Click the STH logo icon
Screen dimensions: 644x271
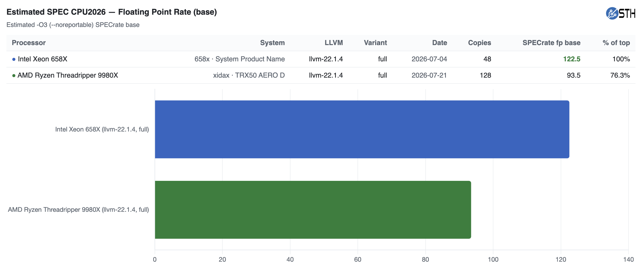(x=620, y=13)
